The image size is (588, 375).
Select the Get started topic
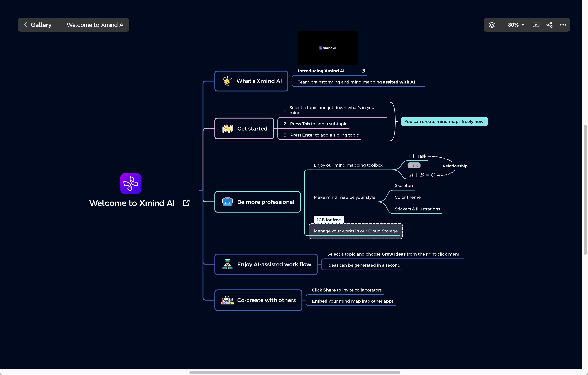pos(244,129)
